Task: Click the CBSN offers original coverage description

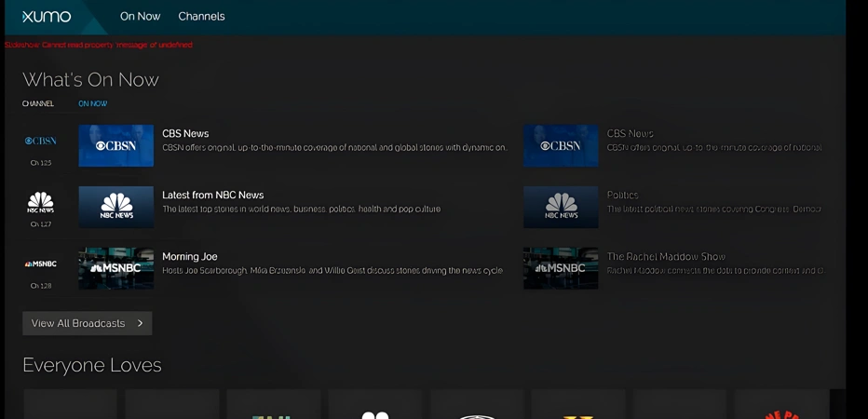Action: click(335, 148)
